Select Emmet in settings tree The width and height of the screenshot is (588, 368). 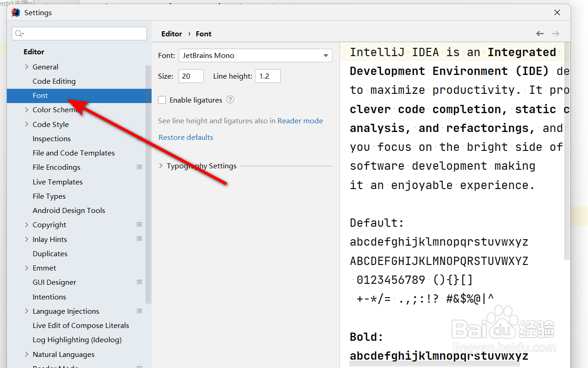tap(44, 268)
